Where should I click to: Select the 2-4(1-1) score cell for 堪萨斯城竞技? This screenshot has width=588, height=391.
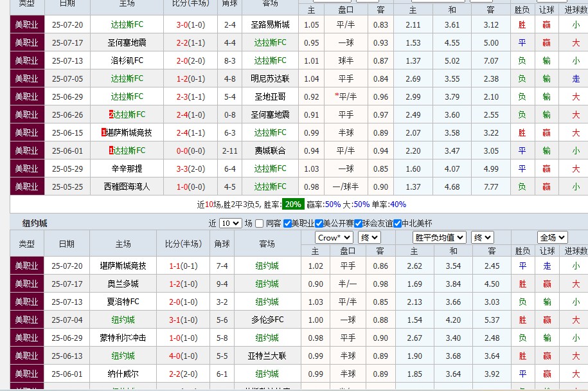coord(191,132)
